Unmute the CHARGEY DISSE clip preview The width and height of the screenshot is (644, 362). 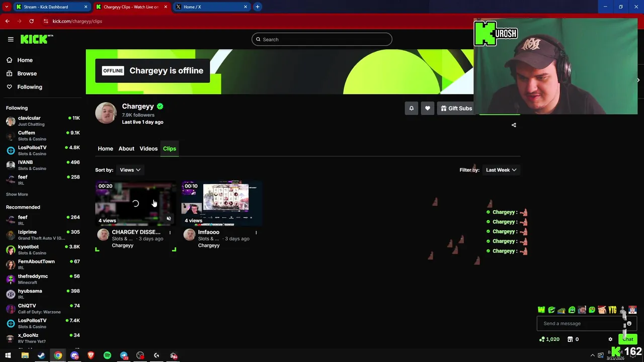click(x=169, y=219)
